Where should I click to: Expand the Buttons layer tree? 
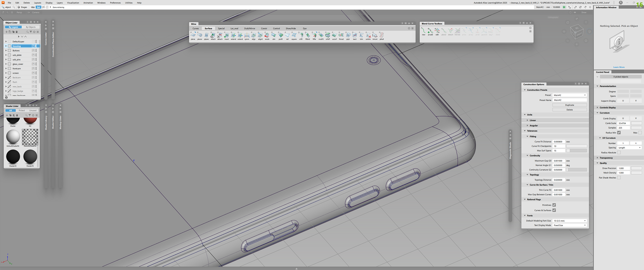[6, 51]
